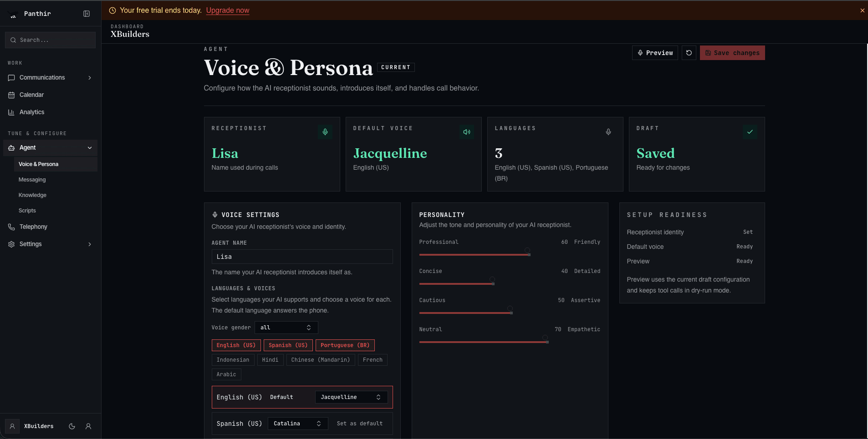Click the Agent robot icon
The image size is (868, 439).
(11, 148)
